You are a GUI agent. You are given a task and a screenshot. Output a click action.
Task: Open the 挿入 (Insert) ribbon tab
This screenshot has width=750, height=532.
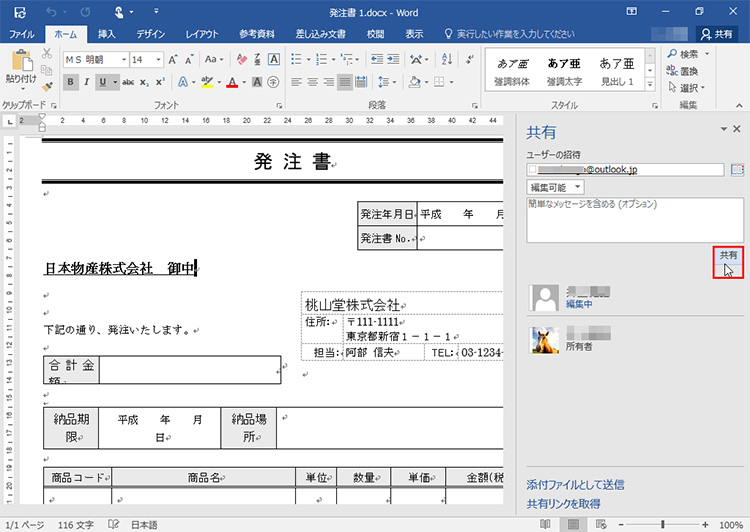tap(106, 33)
